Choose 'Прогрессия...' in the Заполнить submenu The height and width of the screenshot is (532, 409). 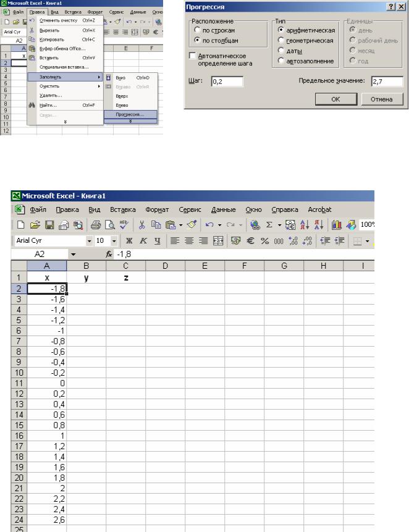point(130,114)
